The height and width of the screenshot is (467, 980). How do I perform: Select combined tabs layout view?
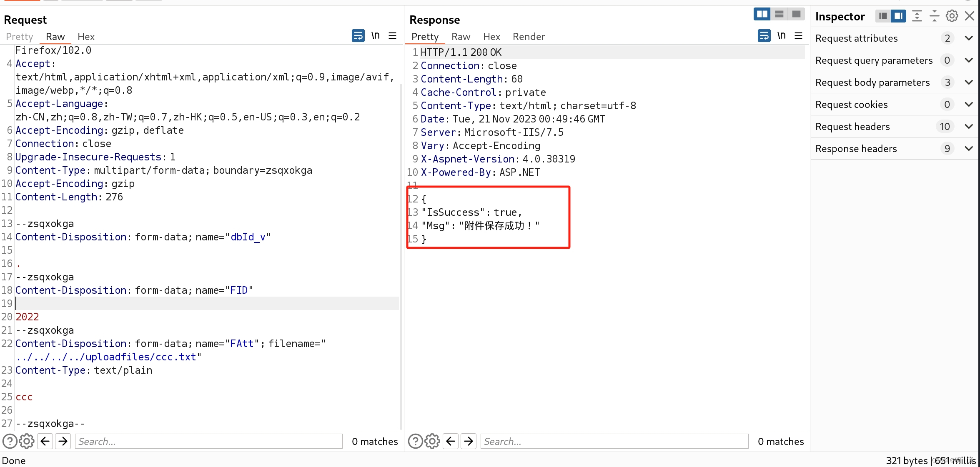[x=796, y=14]
